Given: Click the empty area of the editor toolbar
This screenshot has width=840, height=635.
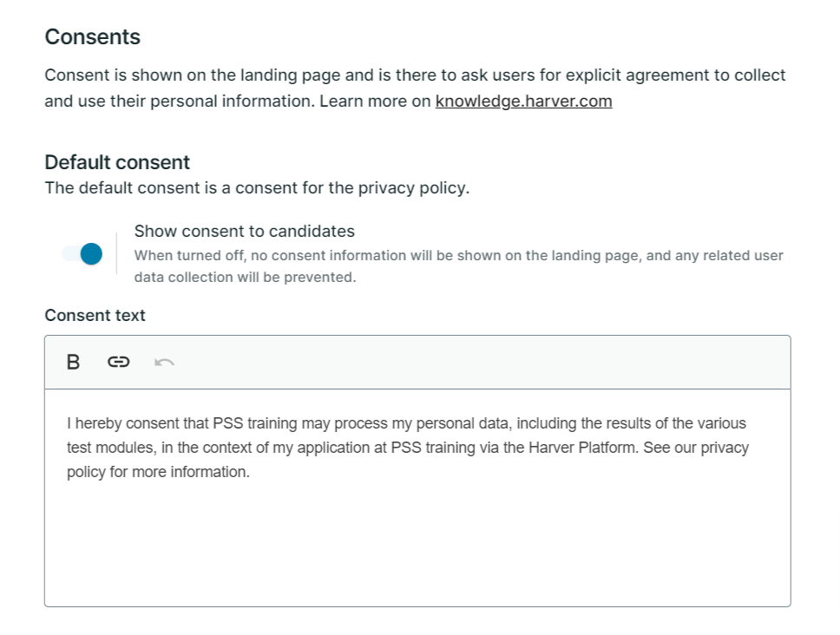Looking at the screenshot, I should click(482, 363).
